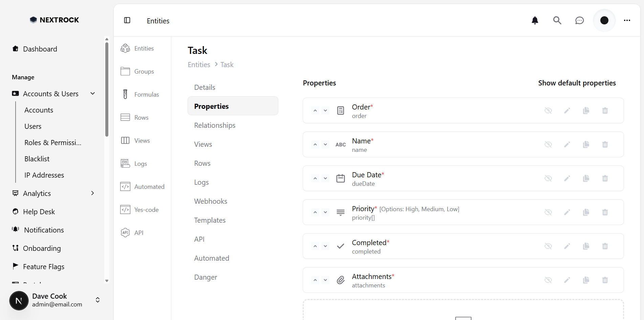Open the Views section via its table icon
This screenshot has height=320, width=644.
click(125, 140)
